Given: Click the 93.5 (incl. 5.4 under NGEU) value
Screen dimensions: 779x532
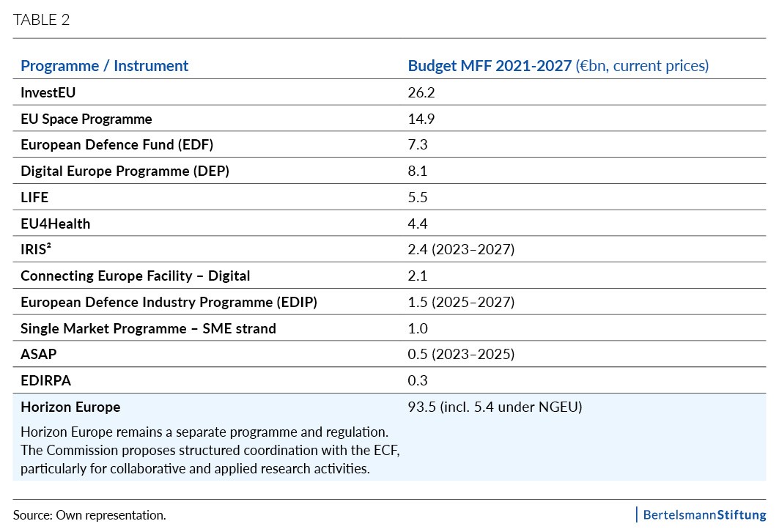Looking at the screenshot, I should click(495, 407).
